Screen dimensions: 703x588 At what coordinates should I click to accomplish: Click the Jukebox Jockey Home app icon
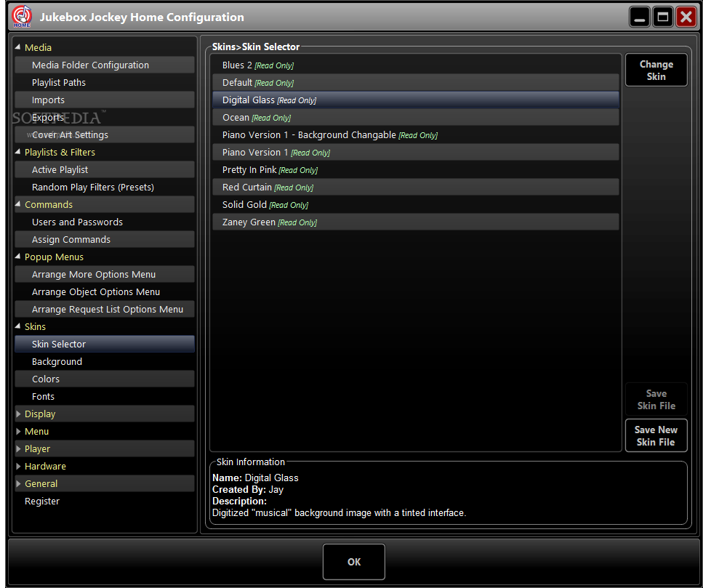22,17
